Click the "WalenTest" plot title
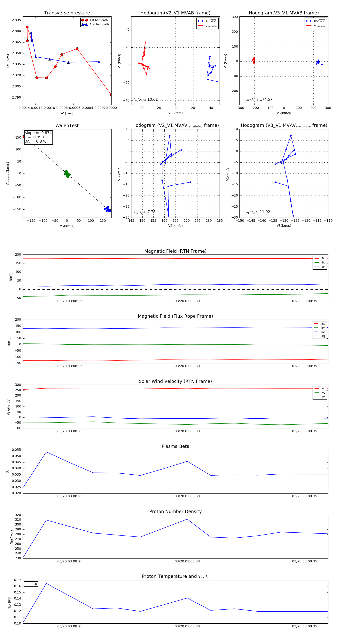This screenshot has width=351, height=644. pyautogui.click(x=67, y=125)
